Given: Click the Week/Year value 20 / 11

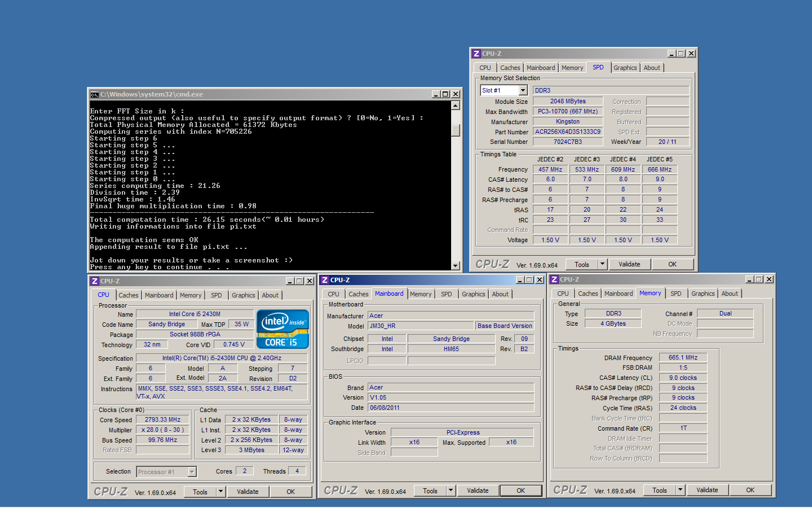Looking at the screenshot, I should (667, 142).
